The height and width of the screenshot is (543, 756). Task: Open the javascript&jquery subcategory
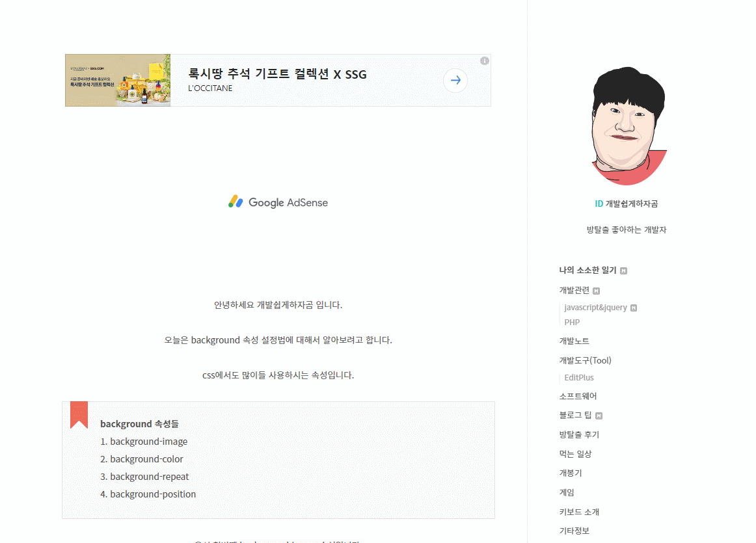[x=595, y=308]
